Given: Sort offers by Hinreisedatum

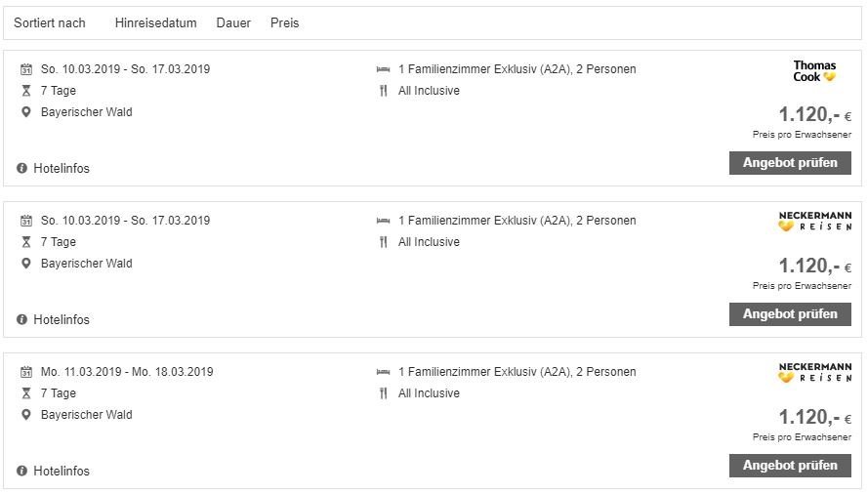Looking at the screenshot, I should (155, 22).
